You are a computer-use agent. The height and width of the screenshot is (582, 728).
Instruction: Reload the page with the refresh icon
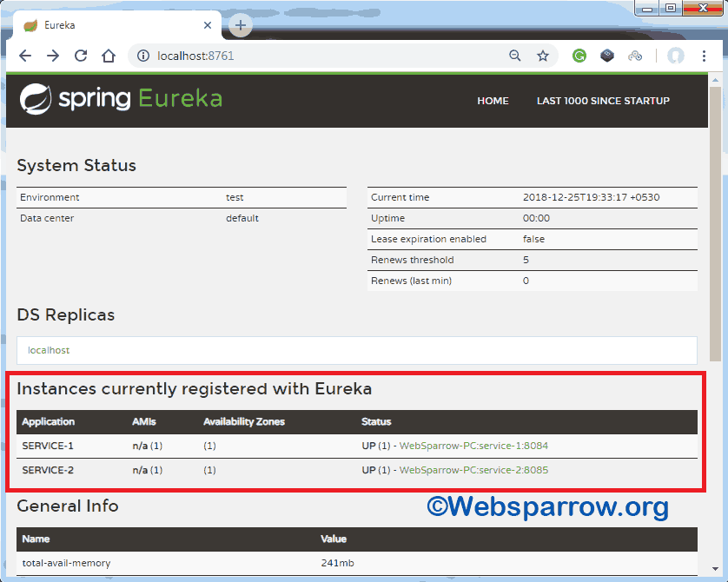click(x=81, y=55)
